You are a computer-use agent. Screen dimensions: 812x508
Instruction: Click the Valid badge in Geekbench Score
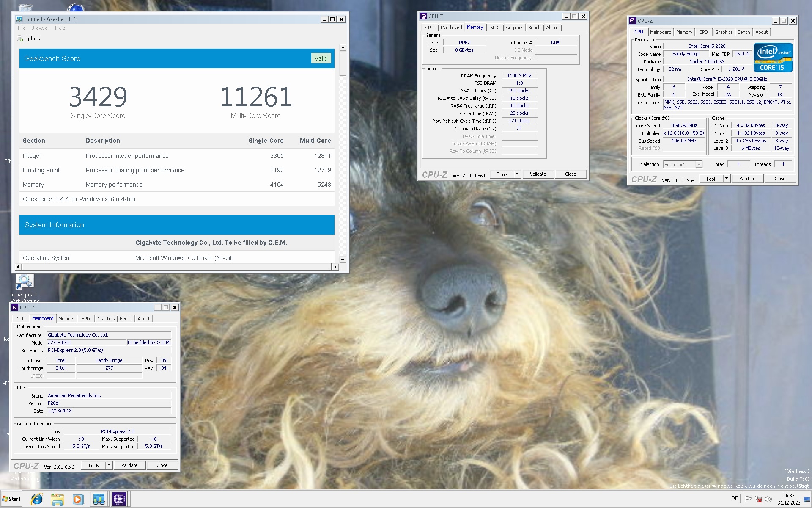pos(321,58)
